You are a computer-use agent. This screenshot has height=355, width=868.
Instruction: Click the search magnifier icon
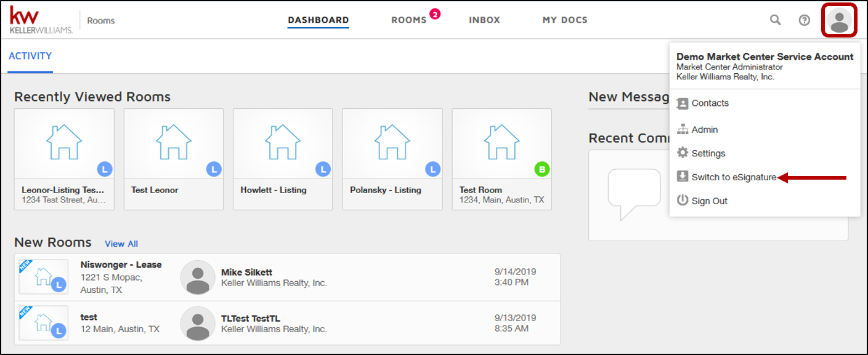775,20
